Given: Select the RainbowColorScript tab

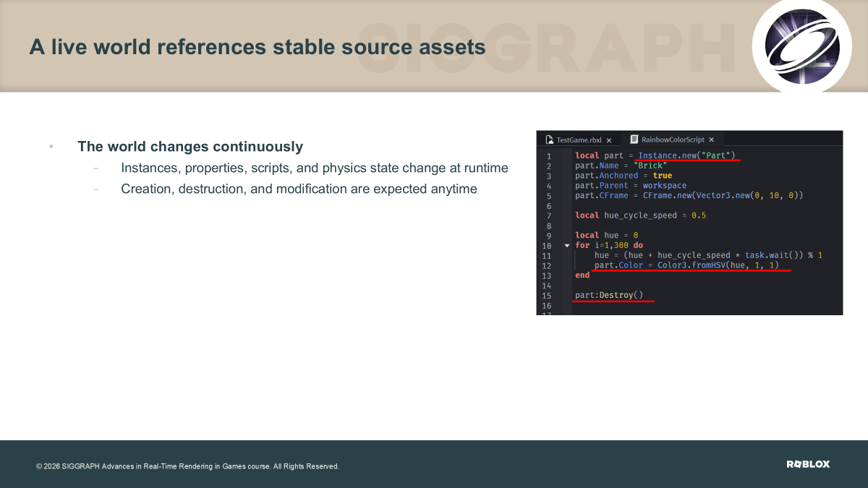Looking at the screenshot, I should click(x=672, y=140).
